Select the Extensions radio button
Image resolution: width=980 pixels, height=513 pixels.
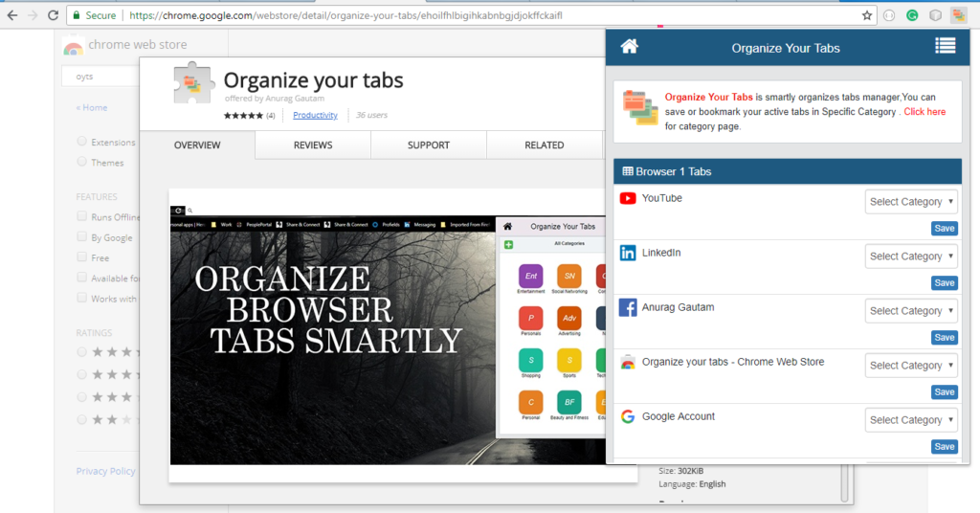(82, 142)
